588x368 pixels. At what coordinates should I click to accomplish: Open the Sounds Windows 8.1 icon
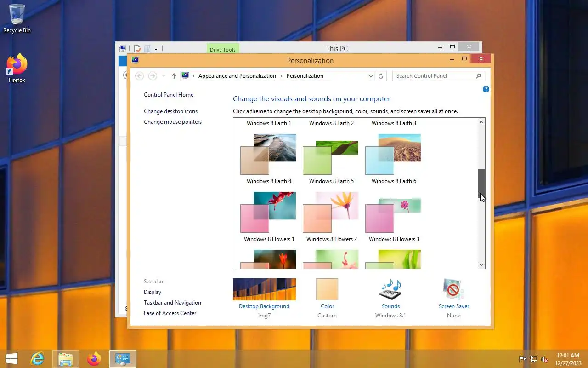point(390,289)
